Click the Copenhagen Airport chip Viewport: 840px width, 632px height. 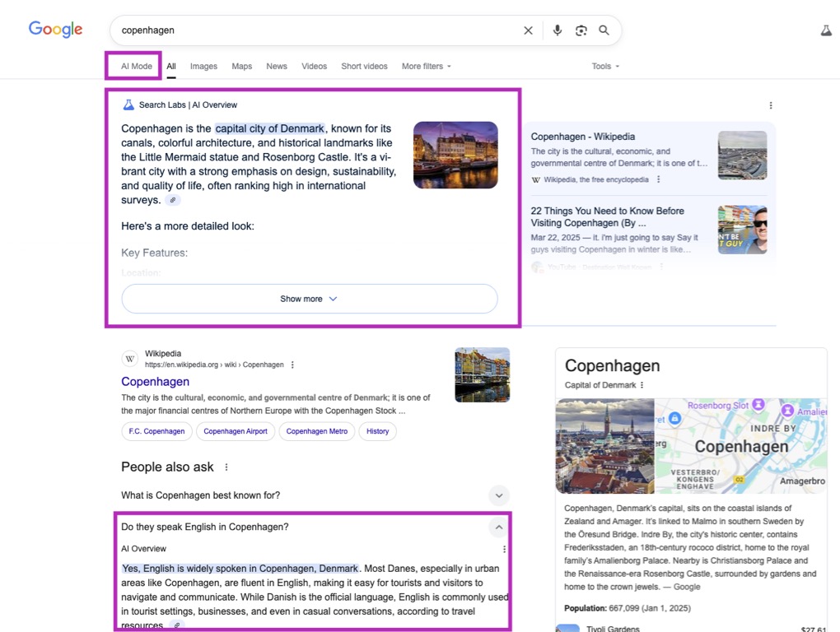[236, 431]
